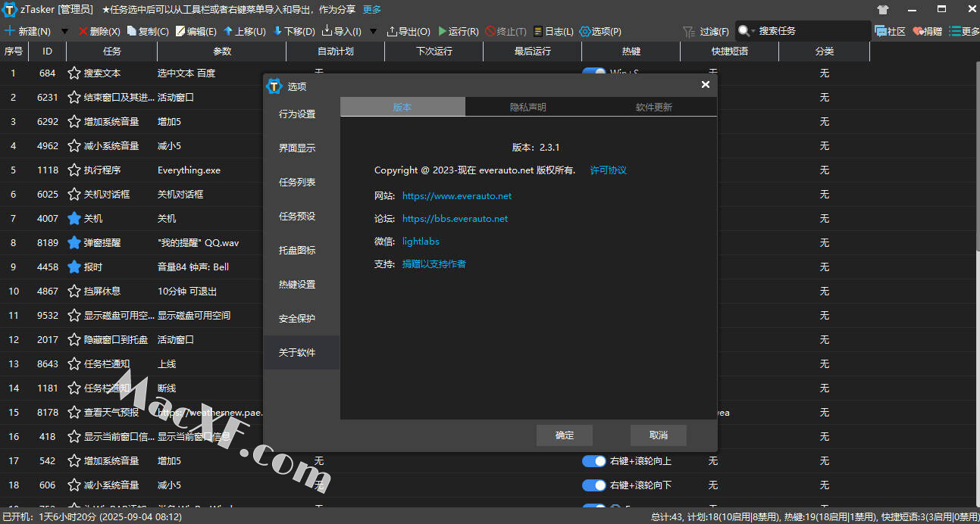
Task: Click the New task (新建) toolbar button
Action: coord(28,32)
